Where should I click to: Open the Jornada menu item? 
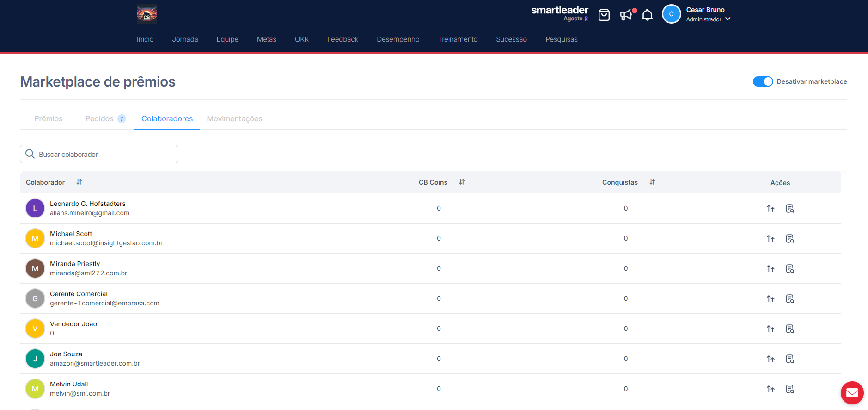[x=185, y=39]
